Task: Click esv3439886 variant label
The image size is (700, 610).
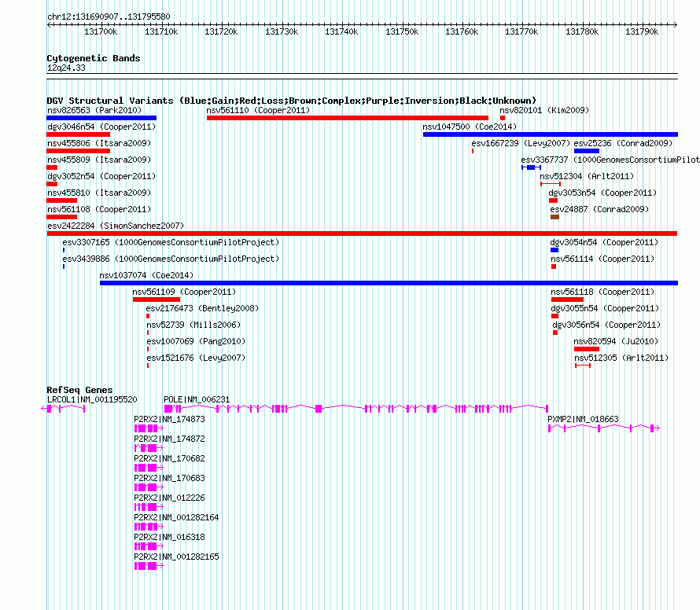Action: 171,259
